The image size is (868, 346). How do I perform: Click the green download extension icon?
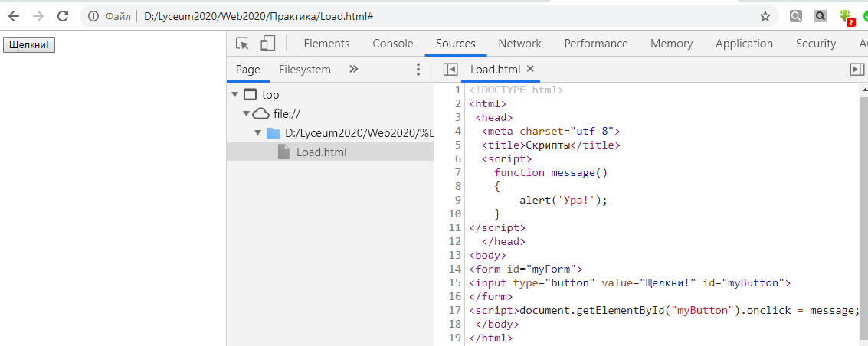845,16
